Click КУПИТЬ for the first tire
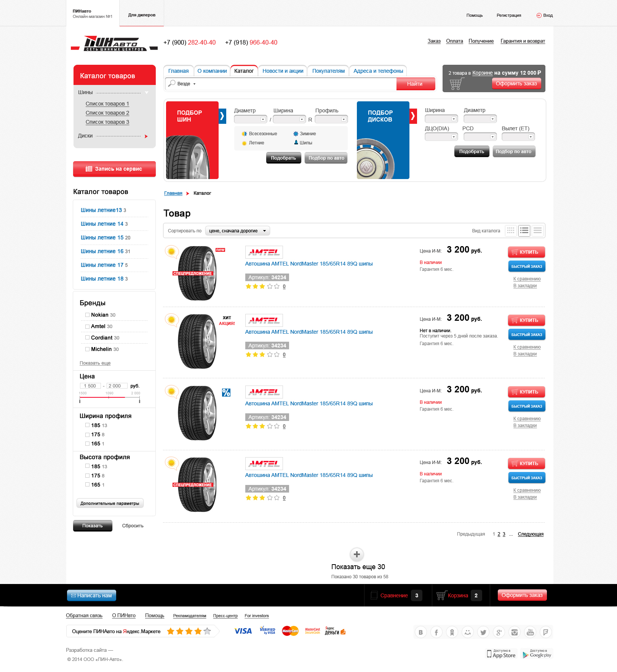 526,252
